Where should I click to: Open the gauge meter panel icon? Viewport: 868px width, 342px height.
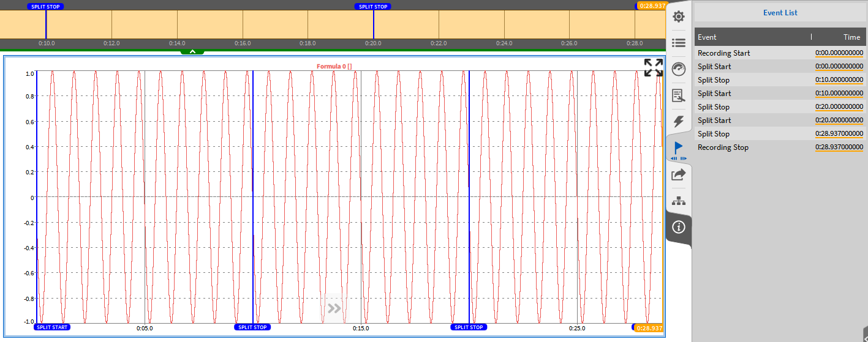pyautogui.click(x=678, y=69)
